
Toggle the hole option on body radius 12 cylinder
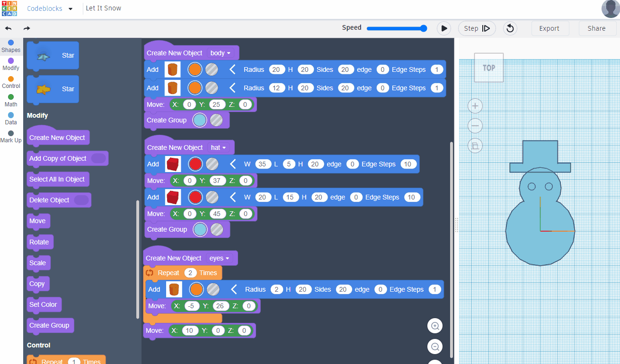(x=211, y=88)
